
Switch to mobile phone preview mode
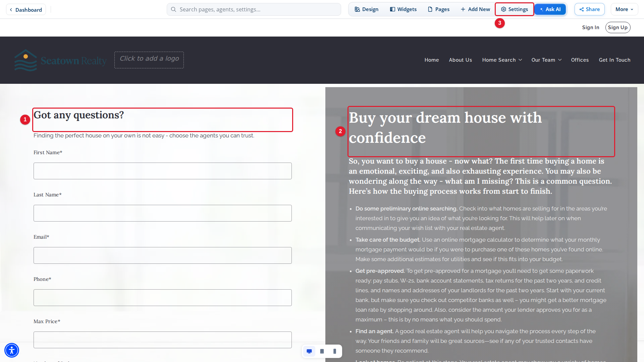pos(335,351)
